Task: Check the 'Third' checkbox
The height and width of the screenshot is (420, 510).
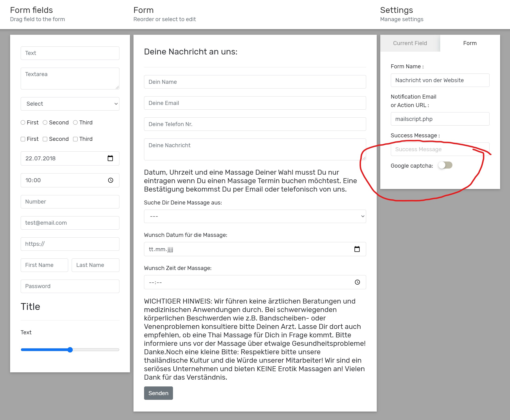Action: point(75,139)
